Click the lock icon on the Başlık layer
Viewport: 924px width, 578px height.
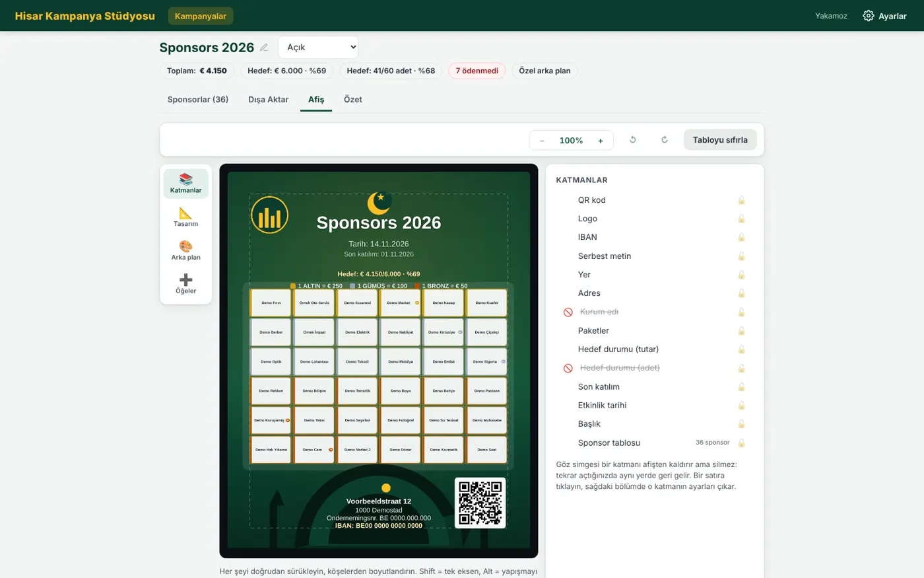pos(741,424)
